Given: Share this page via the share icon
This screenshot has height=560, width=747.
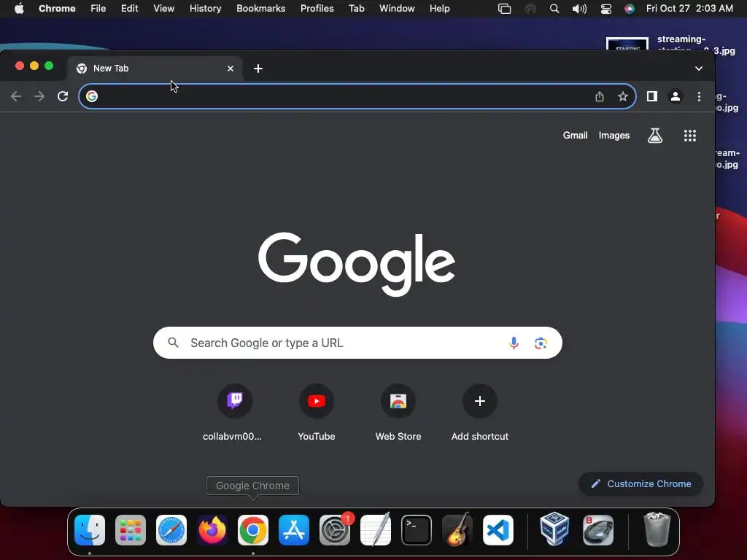Looking at the screenshot, I should 600,96.
